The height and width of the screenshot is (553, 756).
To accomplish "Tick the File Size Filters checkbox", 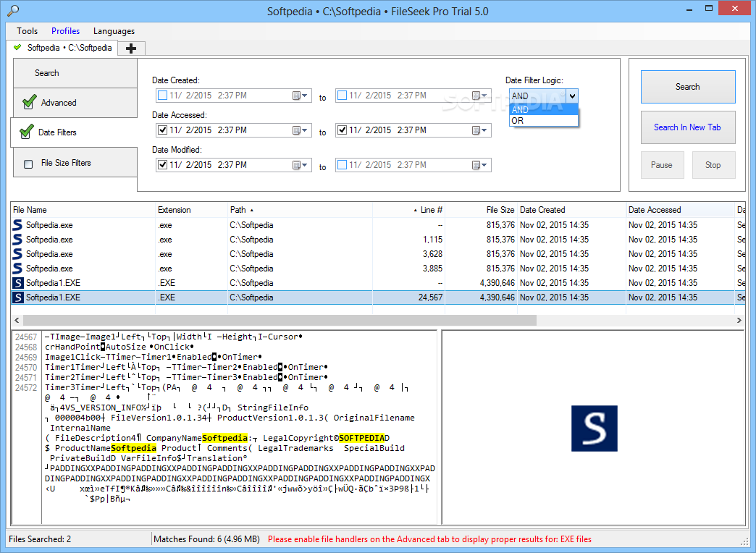I will click(28, 164).
